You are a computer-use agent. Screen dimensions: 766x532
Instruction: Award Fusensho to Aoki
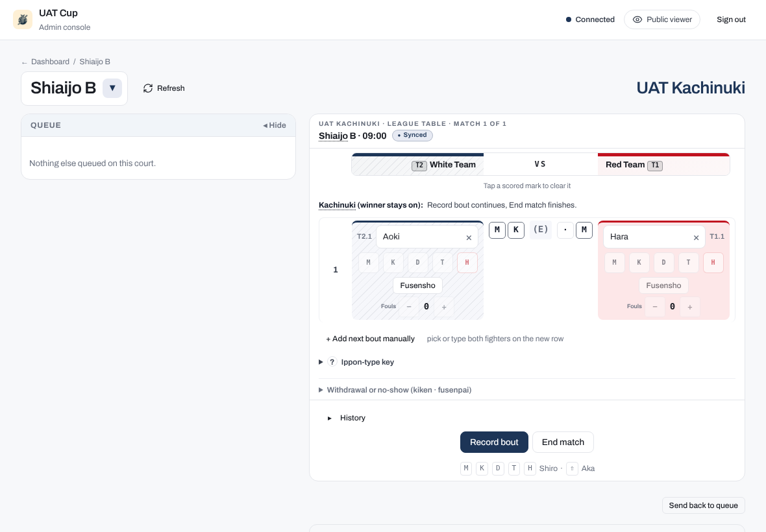tap(417, 285)
